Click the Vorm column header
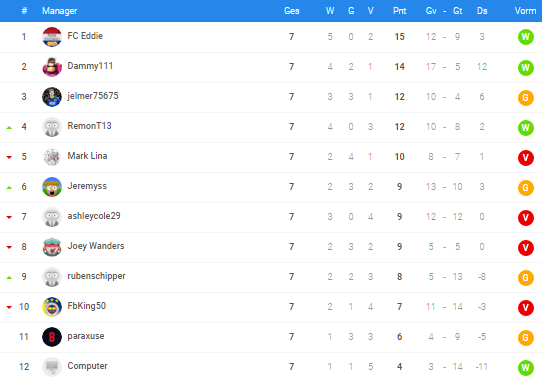 point(525,11)
